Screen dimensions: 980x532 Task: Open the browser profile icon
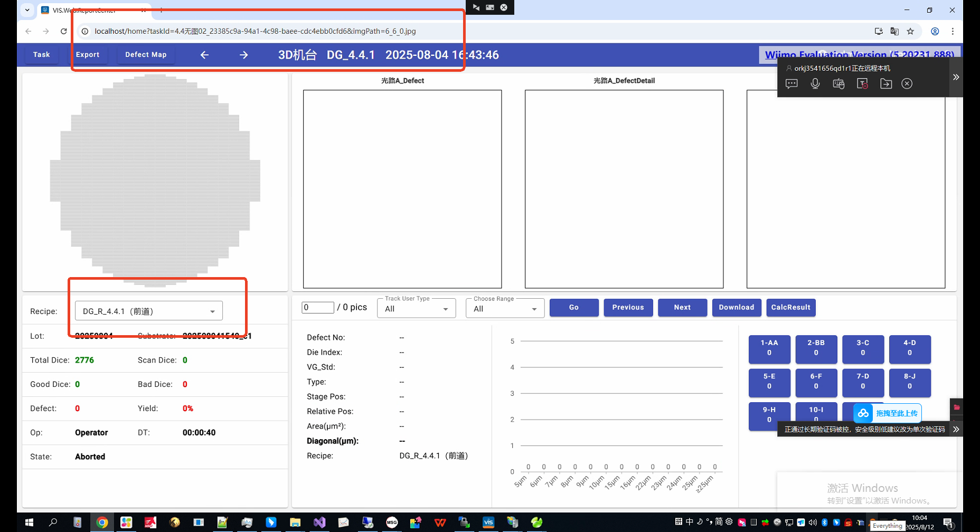coord(935,31)
